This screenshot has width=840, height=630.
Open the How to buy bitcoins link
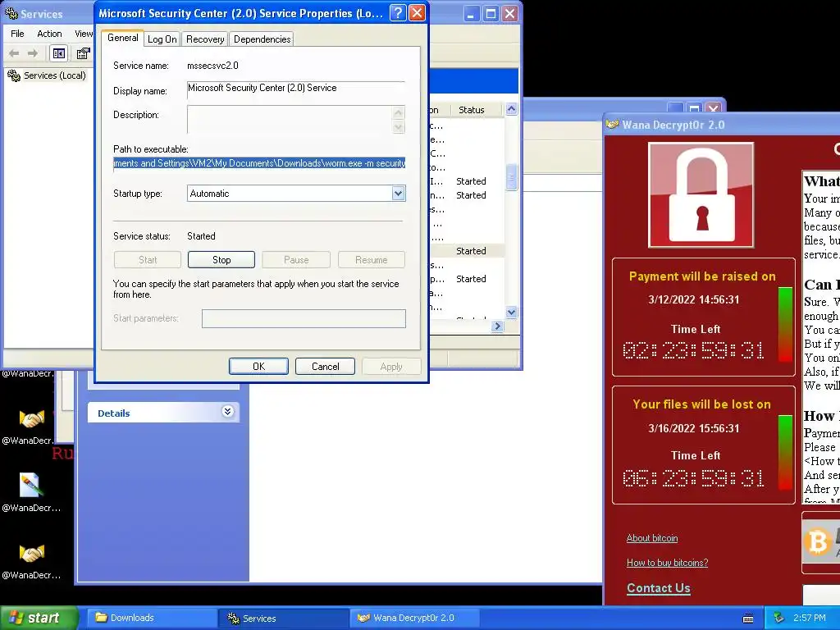pos(667,563)
